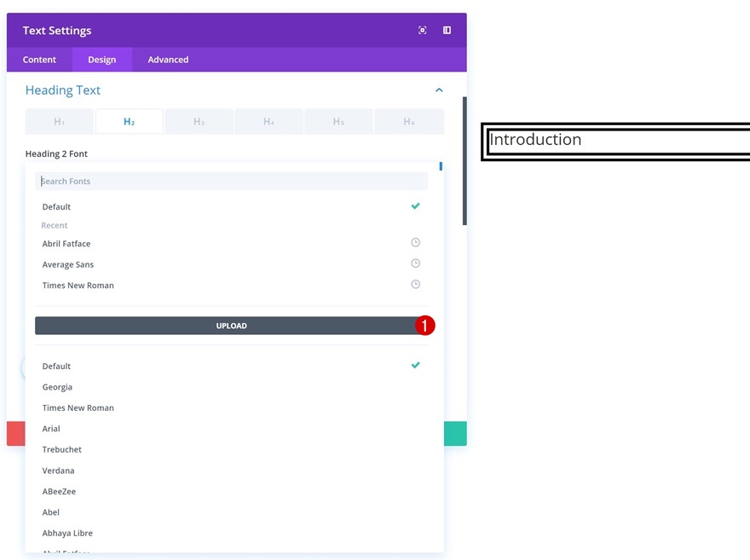Click clock icon beside Abril Fatface

tap(416, 242)
